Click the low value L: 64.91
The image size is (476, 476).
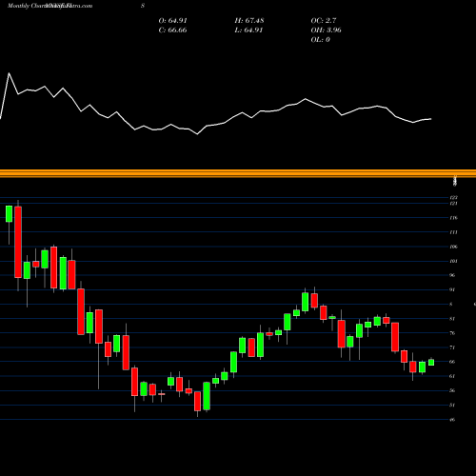click(x=249, y=30)
